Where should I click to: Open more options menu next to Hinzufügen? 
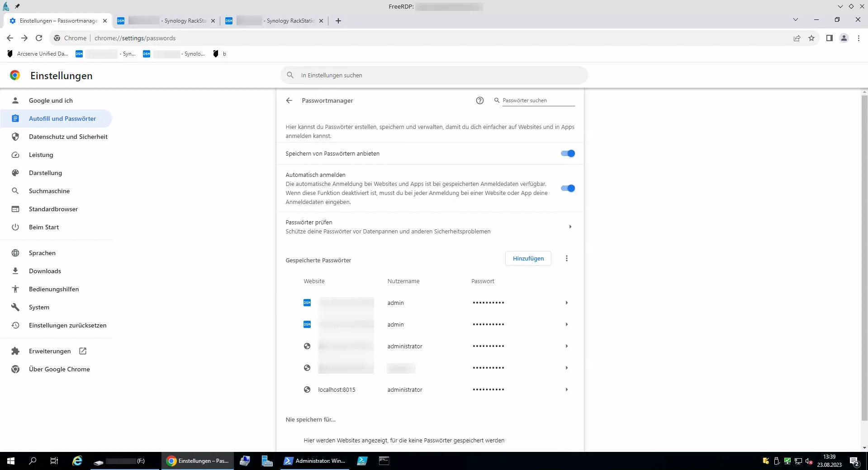pos(566,258)
